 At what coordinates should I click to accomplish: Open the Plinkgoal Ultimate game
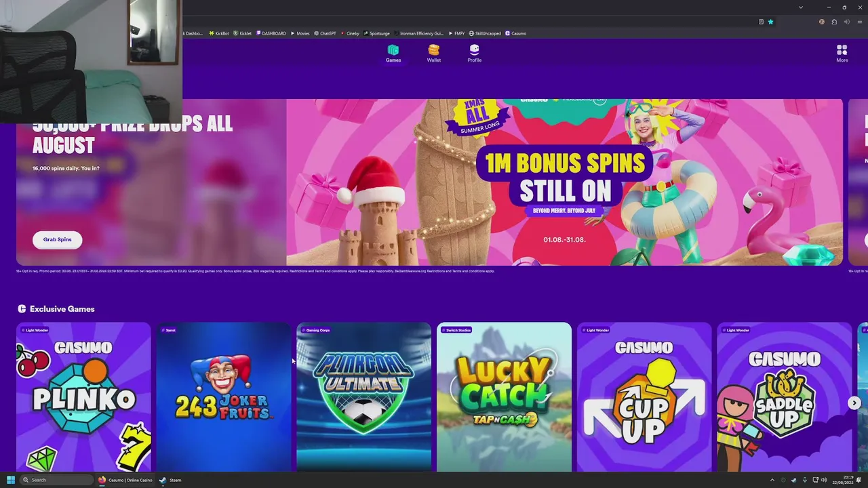point(364,397)
